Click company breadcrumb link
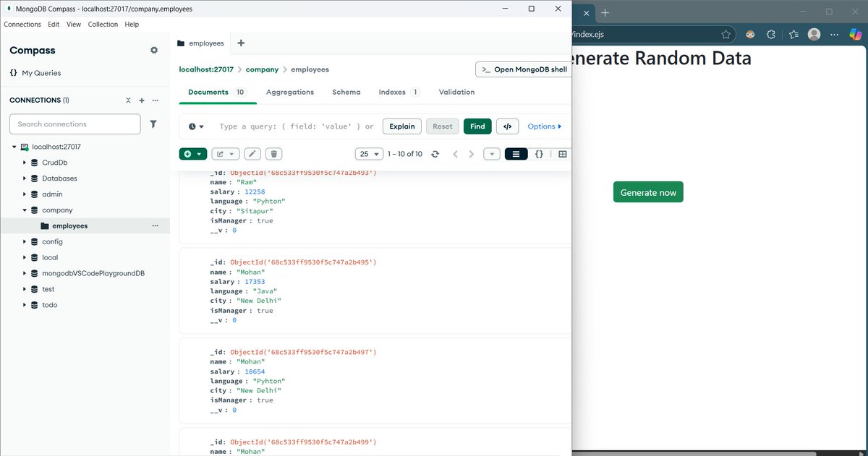 point(262,69)
